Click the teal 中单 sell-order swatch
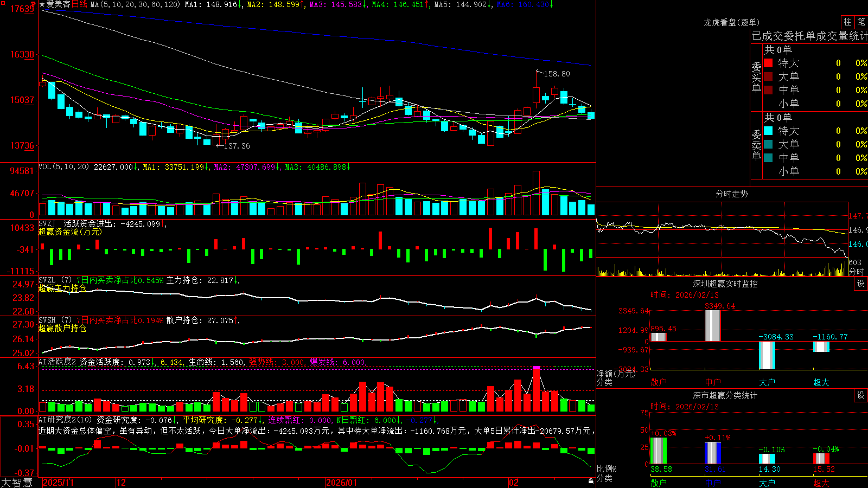The width and height of the screenshot is (868, 488). click(768, 158)
